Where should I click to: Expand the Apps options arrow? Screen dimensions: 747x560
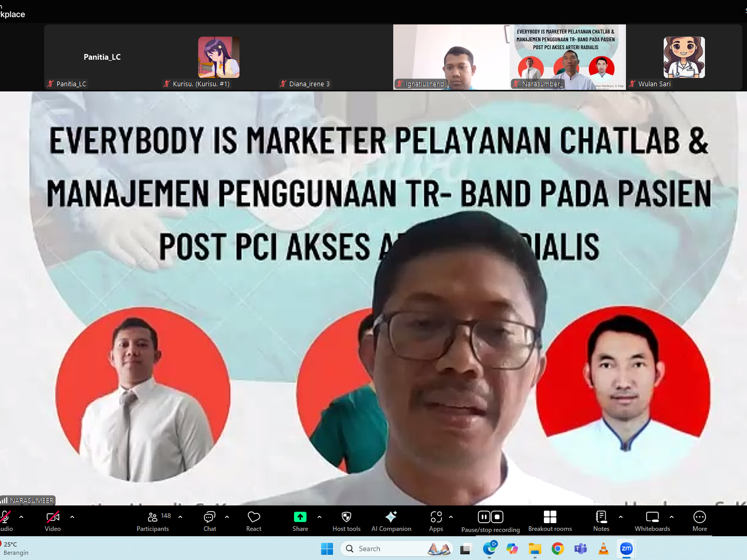[x=451, y=517]
